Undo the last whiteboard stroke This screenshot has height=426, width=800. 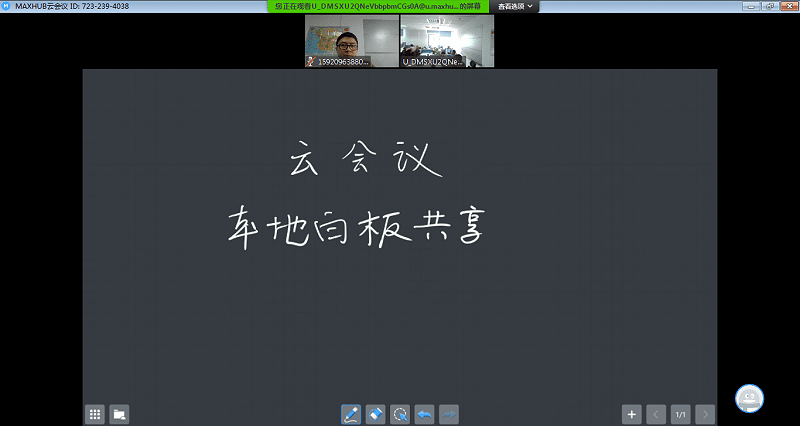pyautogui.click(x=425, y=414)
